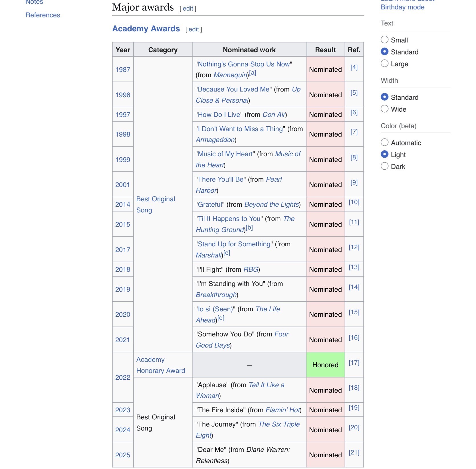The image size is (476, 469).
Task: Open I Don't Want to Miss a Thing link
Action: (240, 129)
